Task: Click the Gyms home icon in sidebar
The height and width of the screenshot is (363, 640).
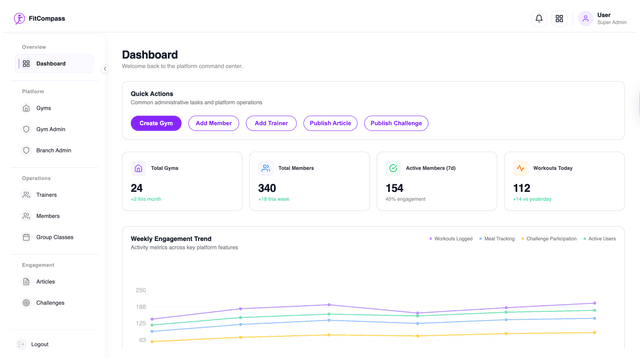Action: tap(26, 108)
